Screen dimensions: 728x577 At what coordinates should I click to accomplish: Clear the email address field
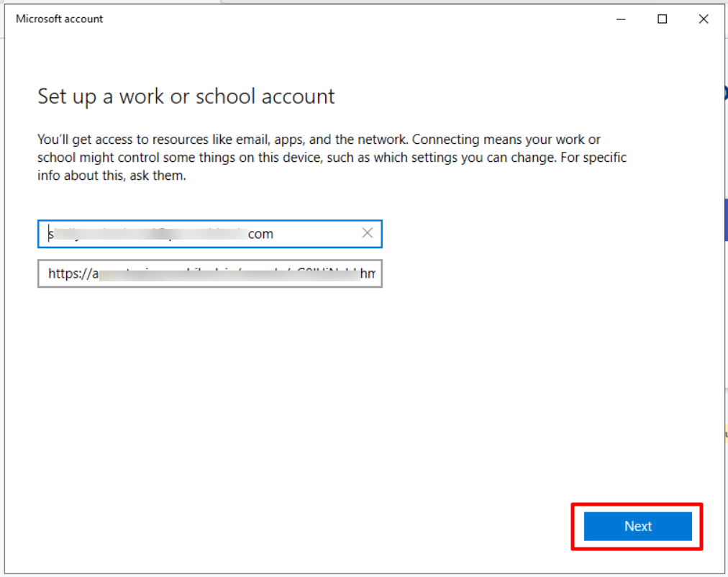[368, 233]
